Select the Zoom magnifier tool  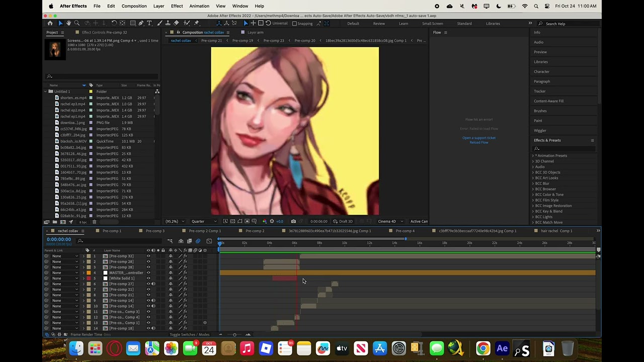[x=76, y=23]
